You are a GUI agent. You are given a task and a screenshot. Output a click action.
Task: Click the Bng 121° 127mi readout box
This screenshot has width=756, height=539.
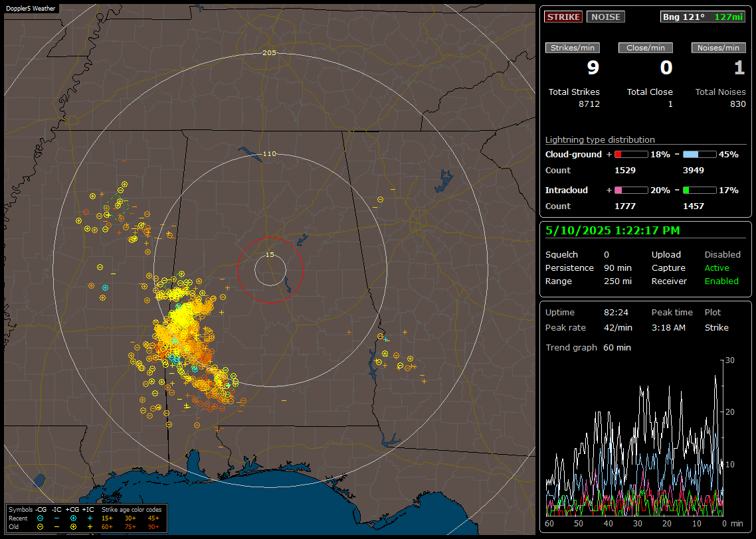pyautogui.click(x=702, y=17)
